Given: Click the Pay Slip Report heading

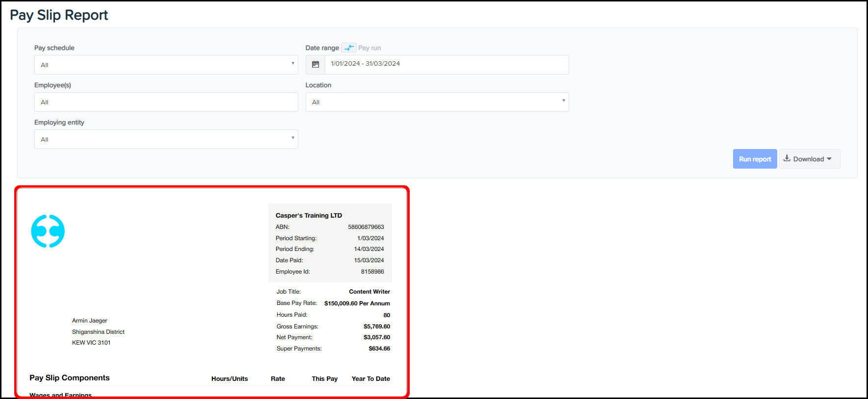Looking at the screenshot, I should tap(59, 15).
